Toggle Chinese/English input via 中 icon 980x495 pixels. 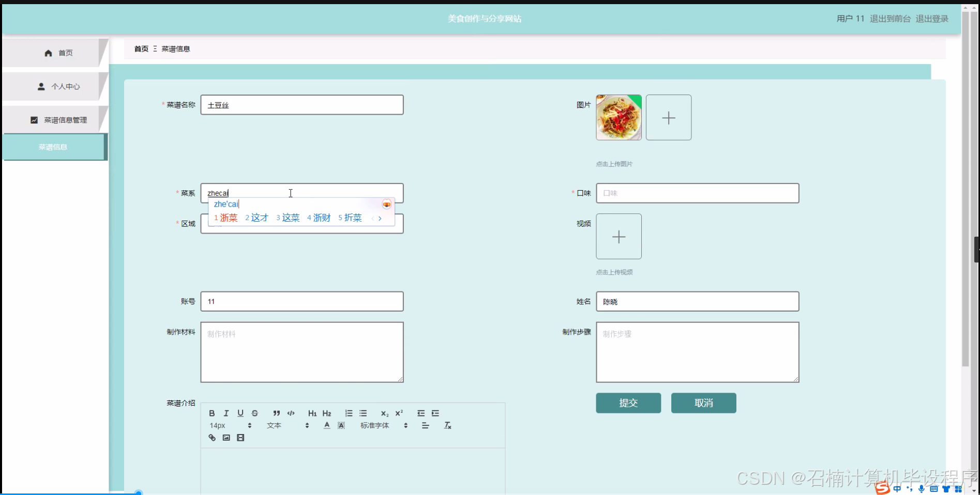point(898,488)
